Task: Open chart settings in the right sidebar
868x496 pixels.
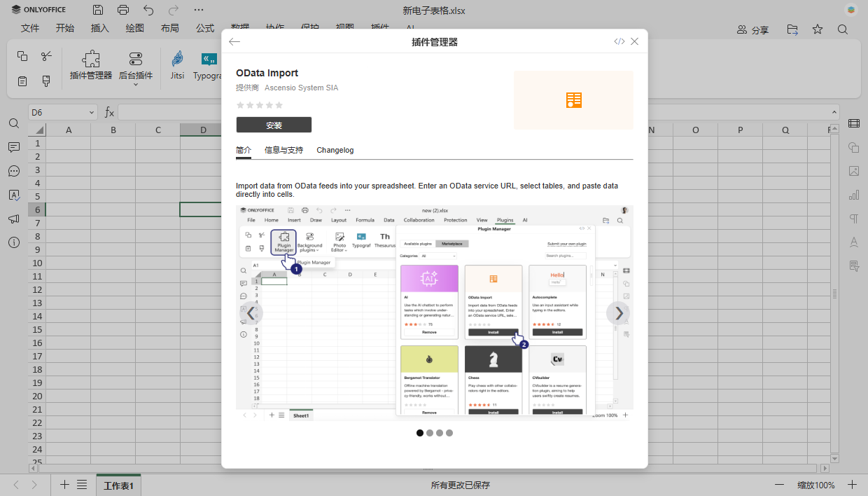Action: pos(854,195)
